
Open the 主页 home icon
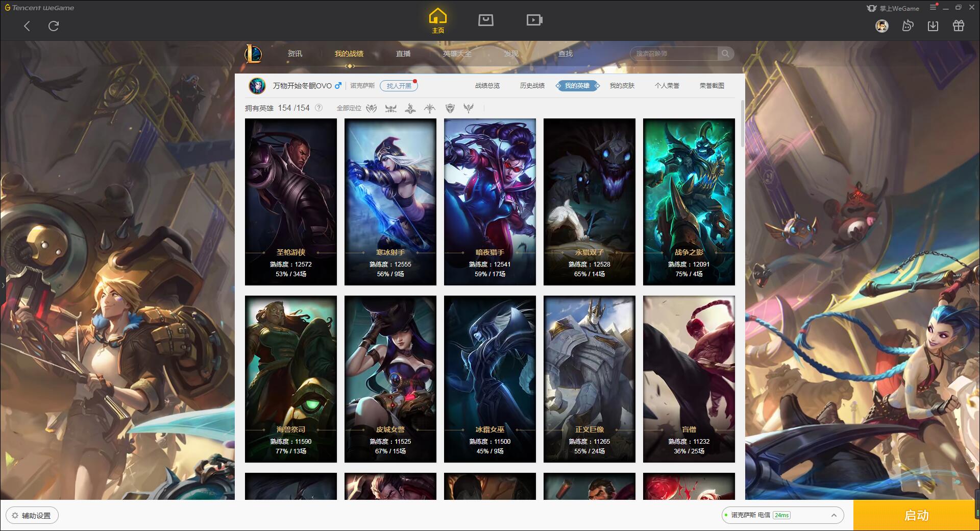click(437, 20)
